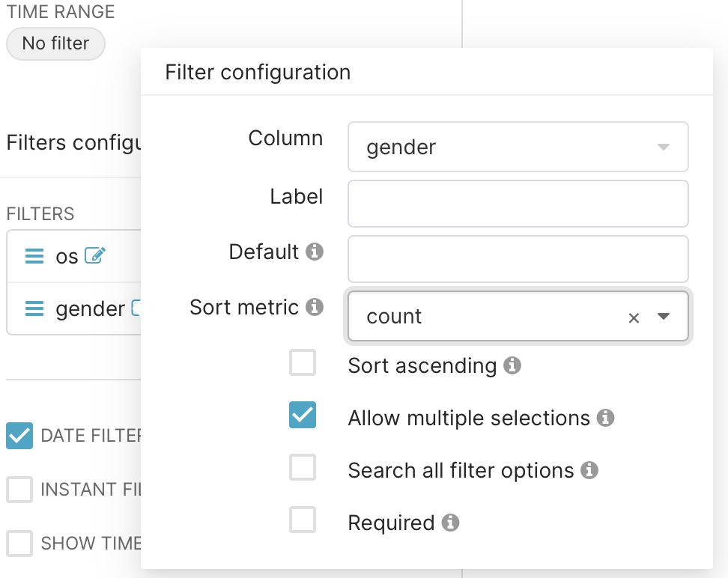Clear the count sort metric selection
This screenshot has width=728, height=578.
click(634, 317)
